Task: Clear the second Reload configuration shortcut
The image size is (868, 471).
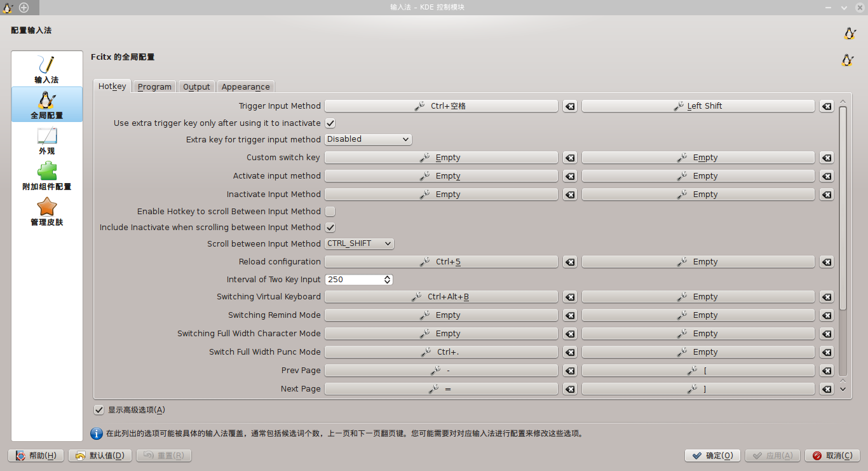Action: (826, 262)
